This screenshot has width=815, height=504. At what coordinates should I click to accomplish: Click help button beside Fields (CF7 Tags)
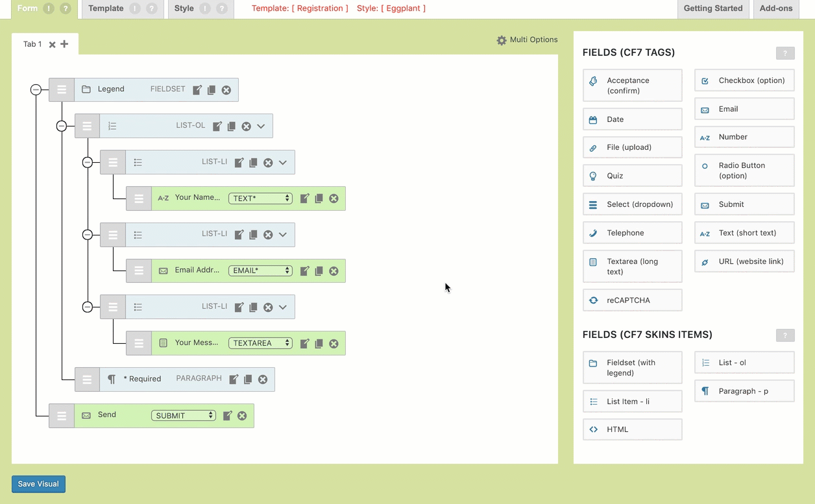(785, 53)
